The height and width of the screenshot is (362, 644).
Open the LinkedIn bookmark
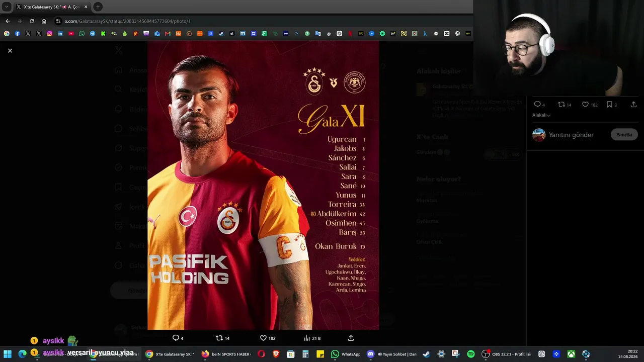coord(60,34)
